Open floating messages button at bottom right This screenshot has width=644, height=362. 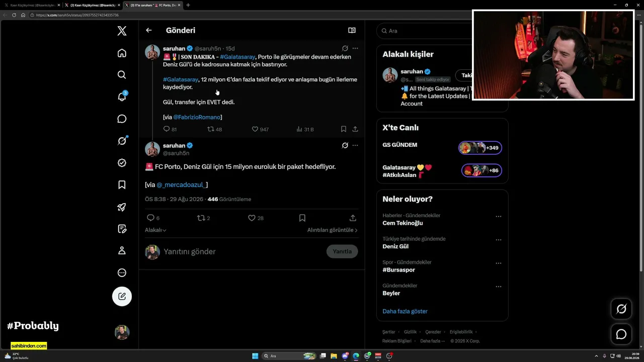621,334
